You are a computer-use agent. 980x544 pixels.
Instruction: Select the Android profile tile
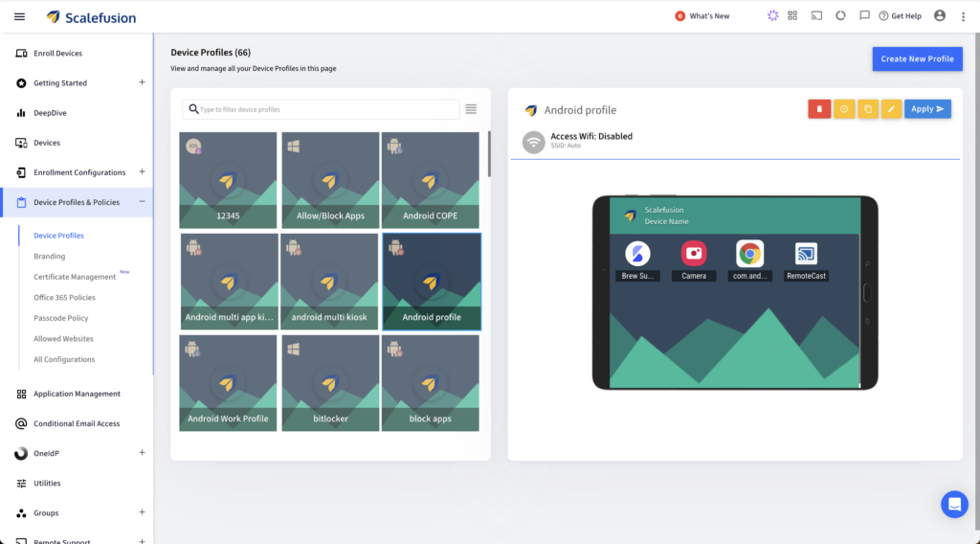432,282
